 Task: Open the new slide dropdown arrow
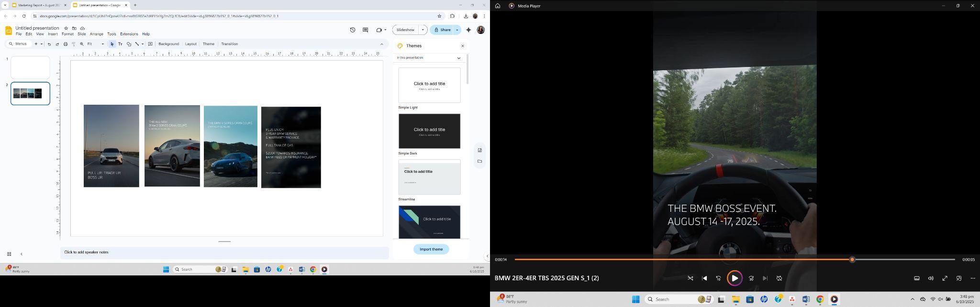[42, 44]
